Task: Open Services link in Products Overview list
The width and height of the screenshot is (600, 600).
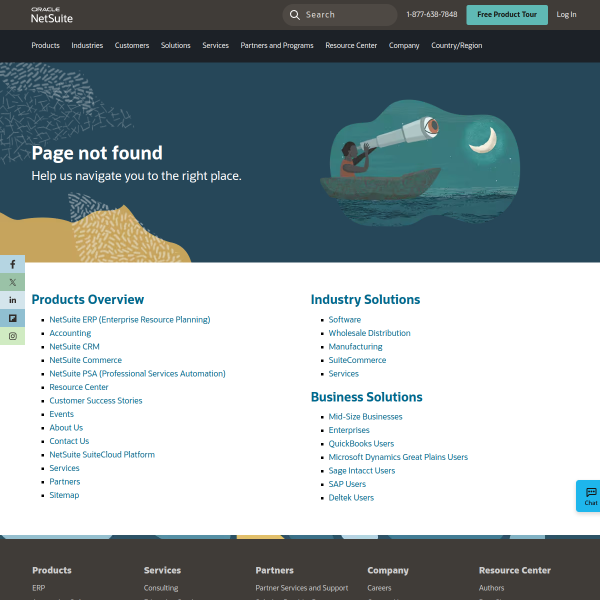Action: click(64, 468)
